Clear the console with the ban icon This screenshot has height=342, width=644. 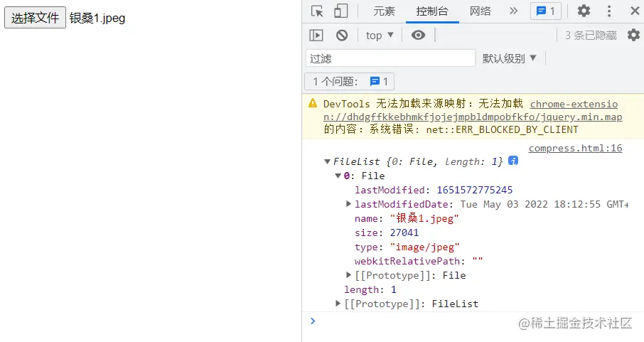pos(342,36)
